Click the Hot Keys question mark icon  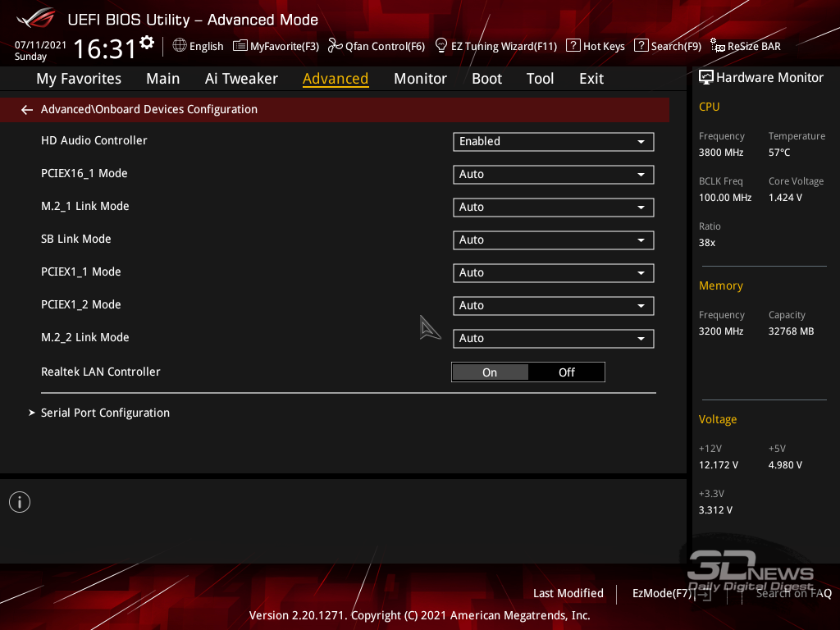(573, 46)
